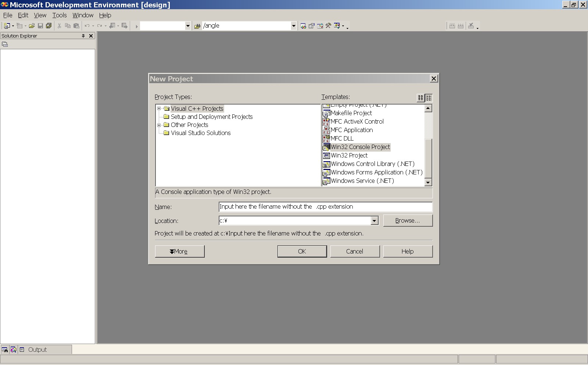Click the Add New Item toolbar icon
The width and height of the screenshot is (588, 365).
pyautogui.click(x=19, y=26)
